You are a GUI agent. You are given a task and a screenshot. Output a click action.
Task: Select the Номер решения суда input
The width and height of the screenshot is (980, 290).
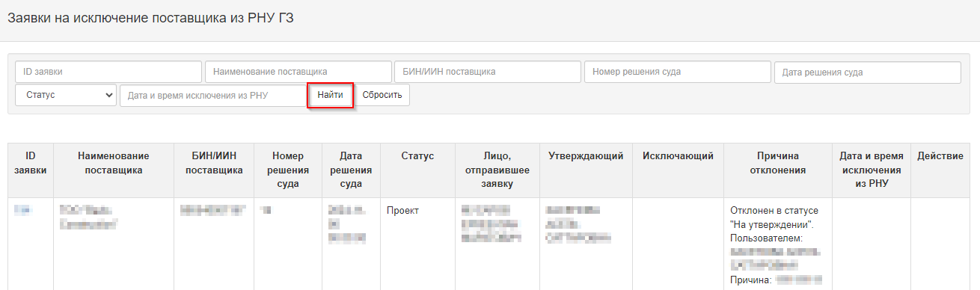point(678,72)
